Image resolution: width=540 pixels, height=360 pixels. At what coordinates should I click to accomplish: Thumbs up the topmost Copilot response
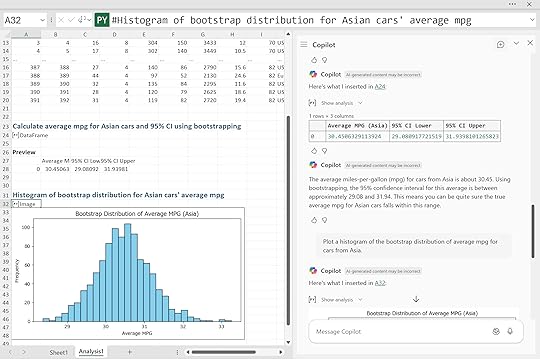click(x=314, y=60)
